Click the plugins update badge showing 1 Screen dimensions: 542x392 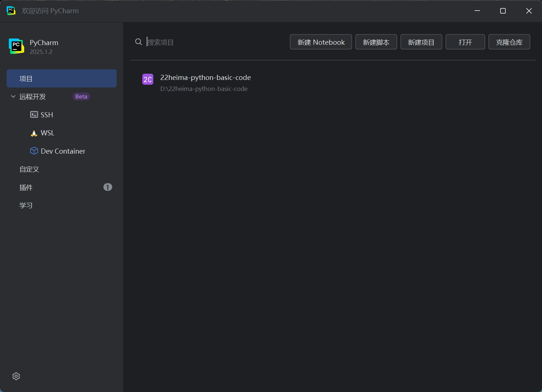point(107,187)
